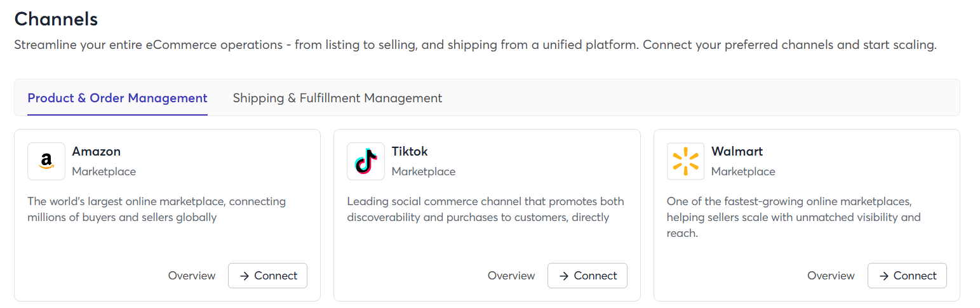Connect the Tiktok channel
980x308 pixels.
click(587, 276)
